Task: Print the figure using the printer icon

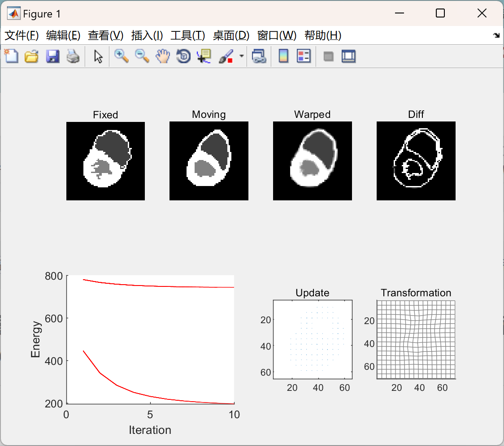Action: 73,56
